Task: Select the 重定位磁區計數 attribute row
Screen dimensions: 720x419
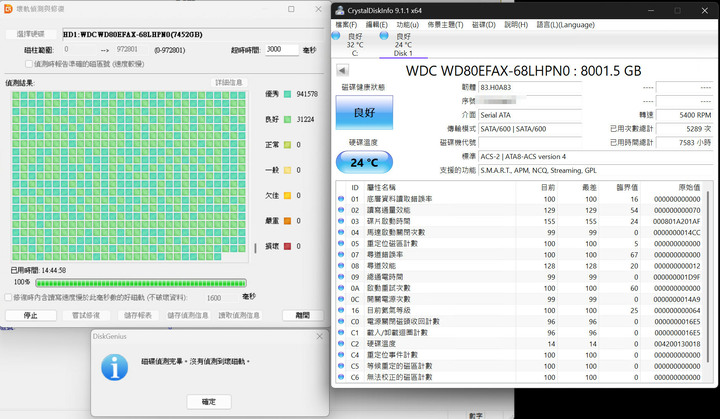Action: (520, 243)
